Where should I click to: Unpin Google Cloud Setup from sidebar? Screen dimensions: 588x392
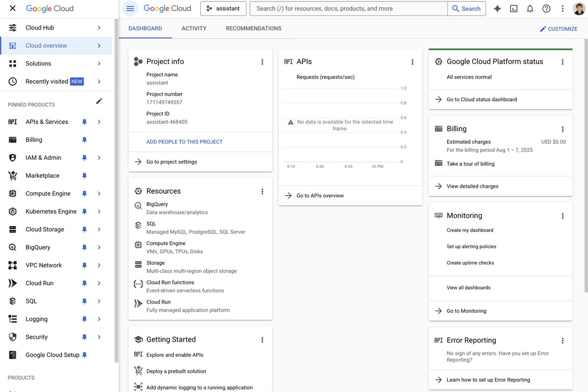click(84, 355)
